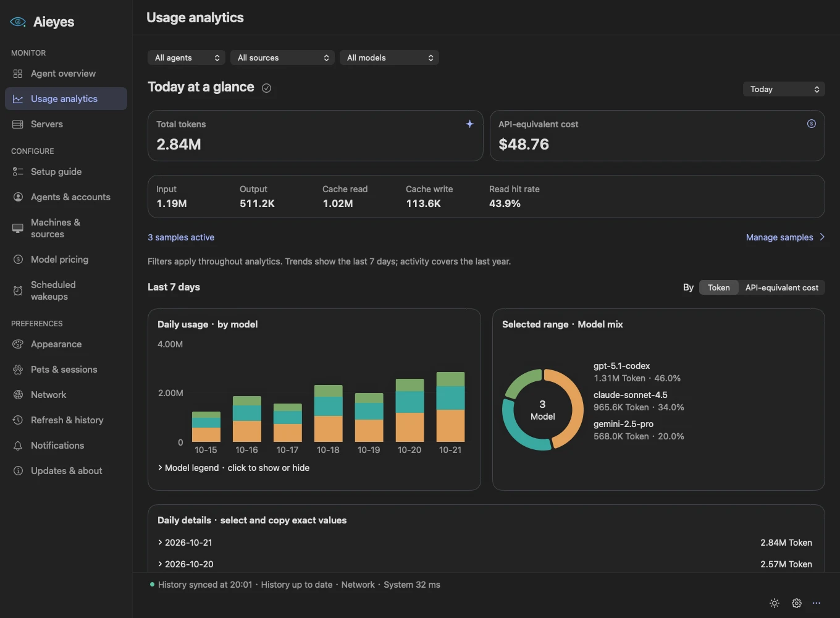840x618 pixels.
Task: Click the Aieyes eye logo icon
Action: tap(19, 22)
